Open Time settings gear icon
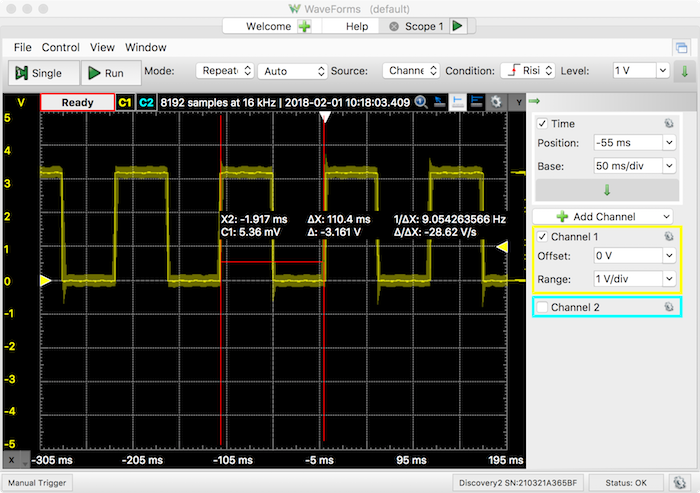The image size is (700, 493). click(668, 123)
